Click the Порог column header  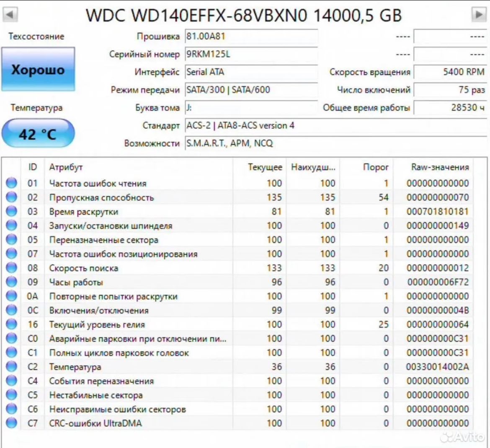(375, 167)
